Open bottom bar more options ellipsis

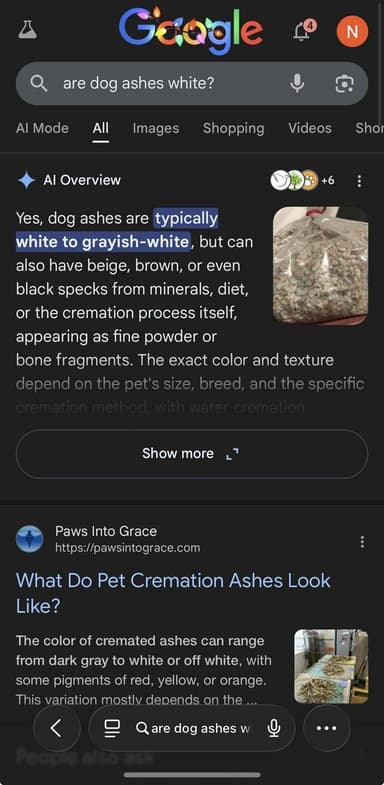(x=326, y=728)
